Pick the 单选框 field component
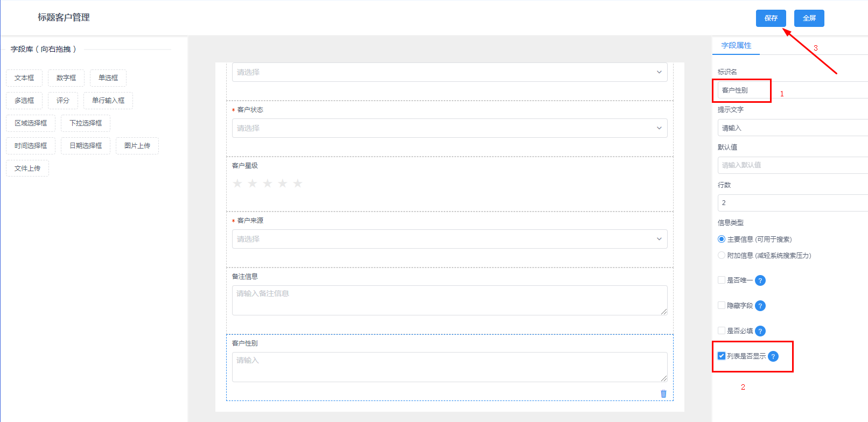This screenshot has width=868, height=422. tap(108, 78)
